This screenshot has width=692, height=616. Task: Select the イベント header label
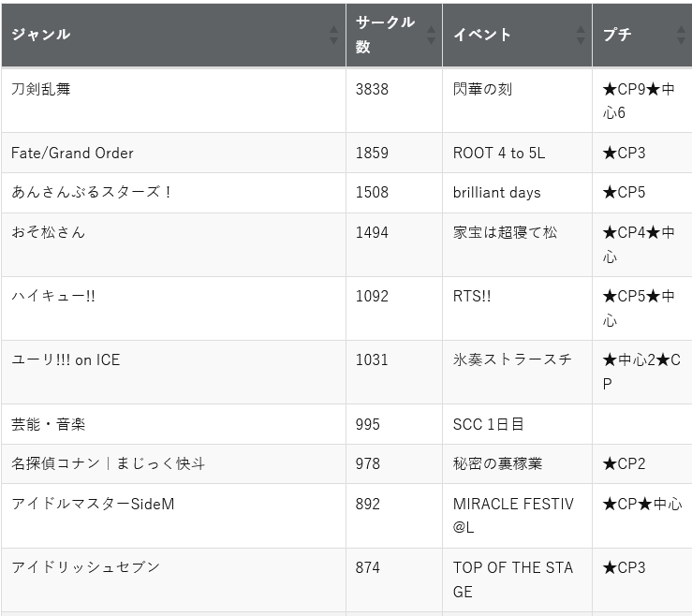pos(482,35)
